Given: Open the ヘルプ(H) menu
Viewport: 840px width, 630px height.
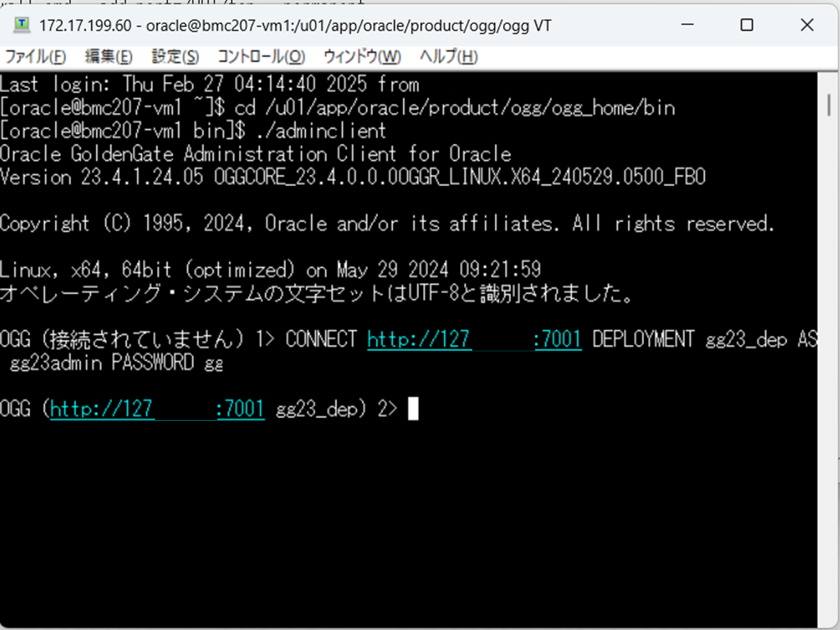Looking at the screenshot, I should click(449, 56).
